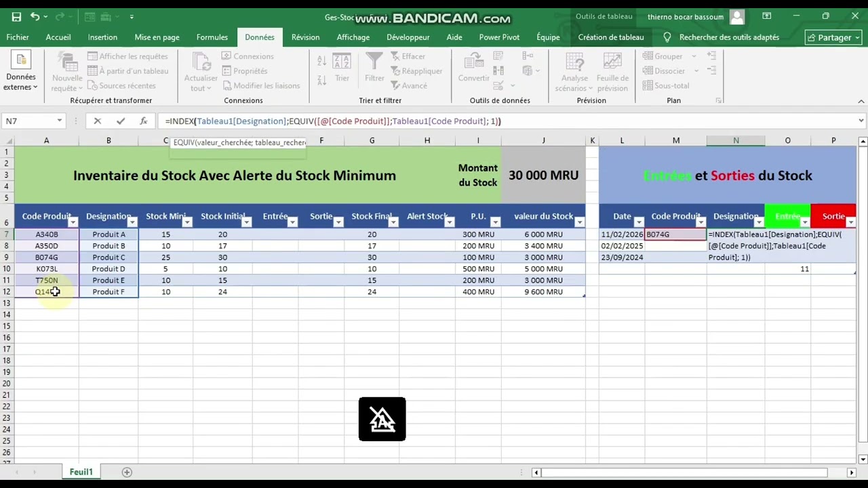This screenshot has width=868, height=488.
Task: Sort ascending with the A-Z icon
Action: [321, 62]
